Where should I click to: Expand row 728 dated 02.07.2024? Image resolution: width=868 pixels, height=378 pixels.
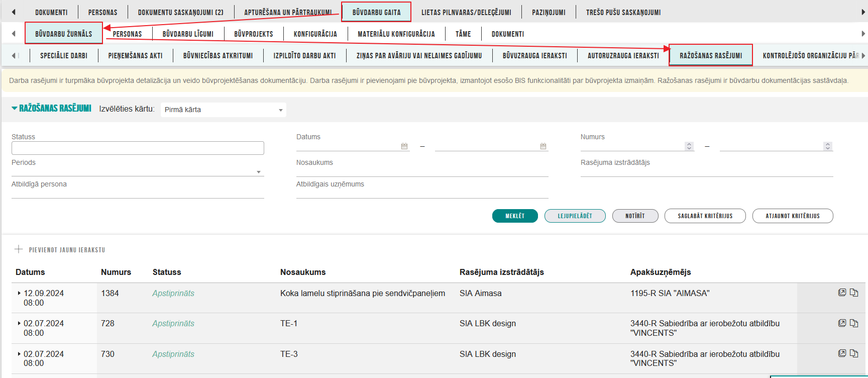pyautogui.click(x=19, y=323)
